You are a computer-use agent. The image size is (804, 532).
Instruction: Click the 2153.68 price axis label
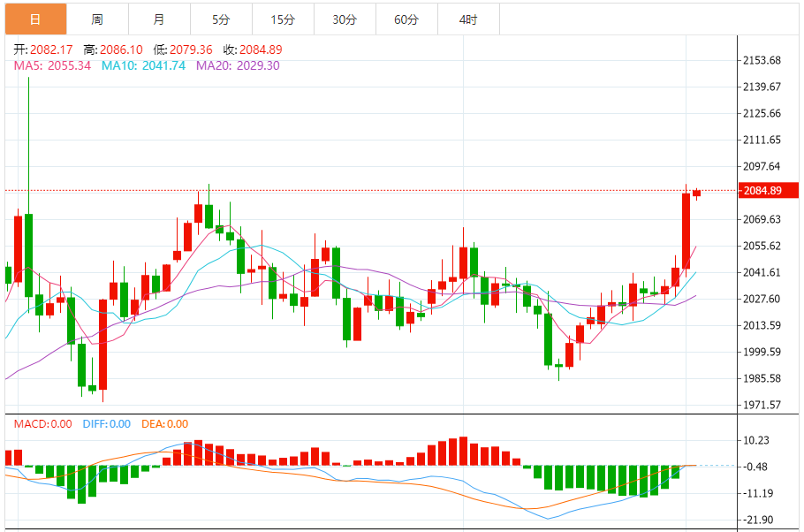762,61
